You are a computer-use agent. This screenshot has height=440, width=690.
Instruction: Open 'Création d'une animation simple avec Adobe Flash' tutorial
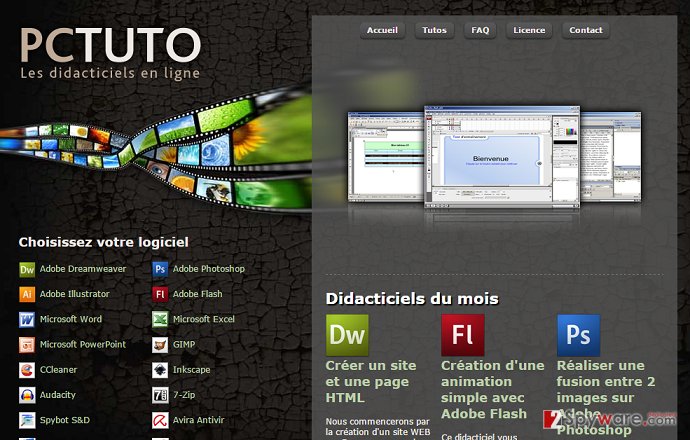click(x=492, y=389)
